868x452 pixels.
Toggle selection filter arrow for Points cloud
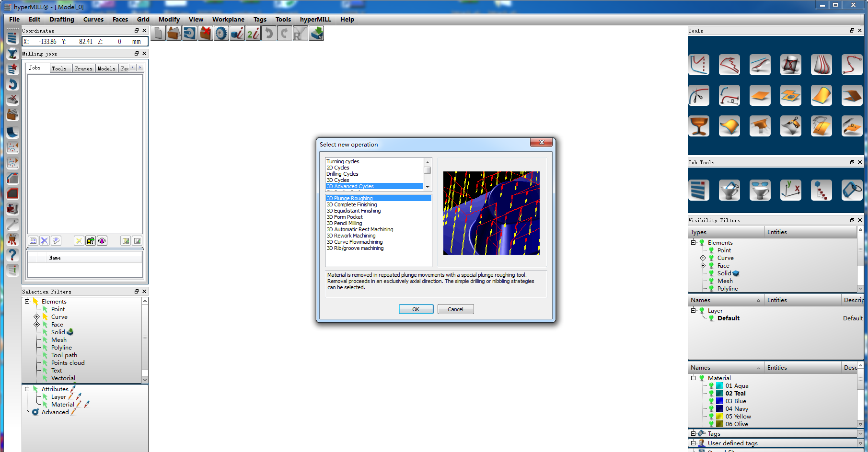coord(45,363)
